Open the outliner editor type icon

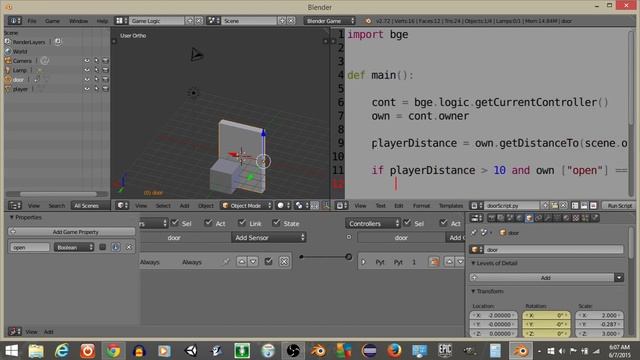(15, 205)
